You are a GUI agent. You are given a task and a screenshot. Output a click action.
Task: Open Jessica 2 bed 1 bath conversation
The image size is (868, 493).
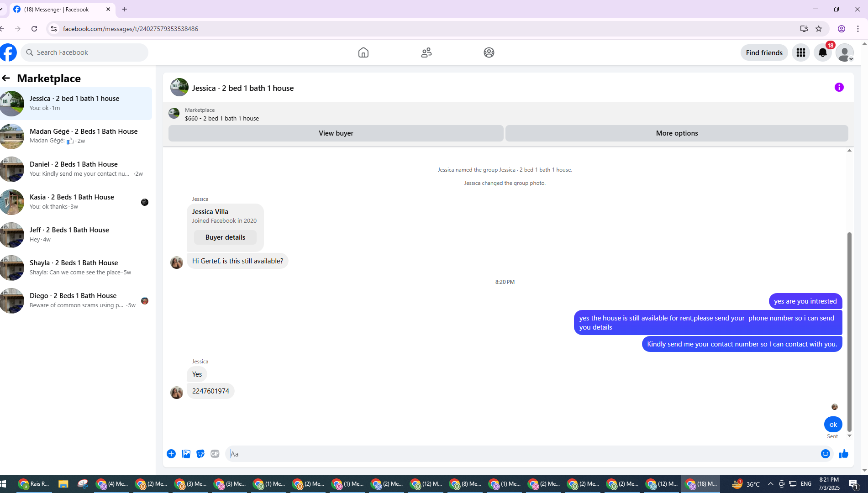[x=76, y=103]
